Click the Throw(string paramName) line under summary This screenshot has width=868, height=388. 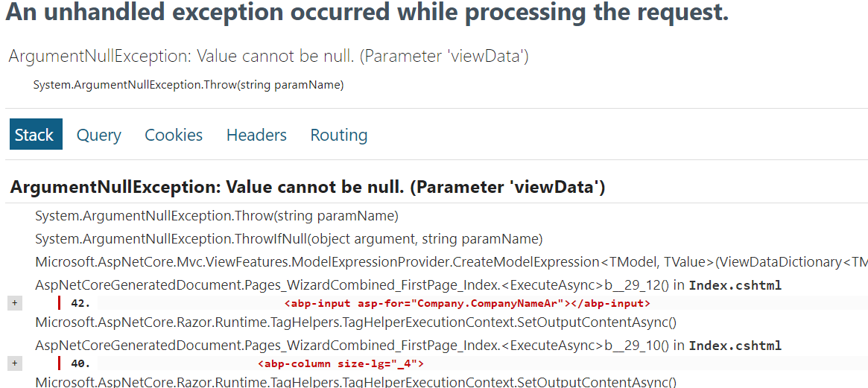coord(188,85)
